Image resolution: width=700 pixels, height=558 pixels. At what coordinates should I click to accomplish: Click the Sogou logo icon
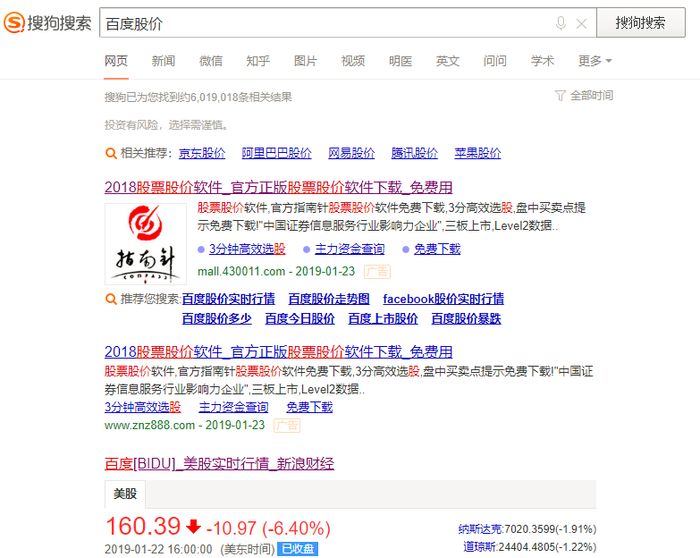(x=14, y=22)
